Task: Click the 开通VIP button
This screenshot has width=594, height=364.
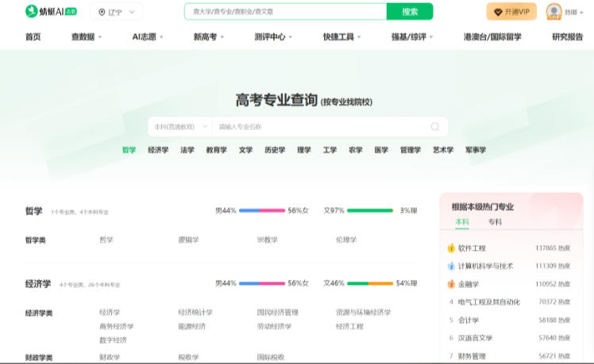Action: coord(511,12)
